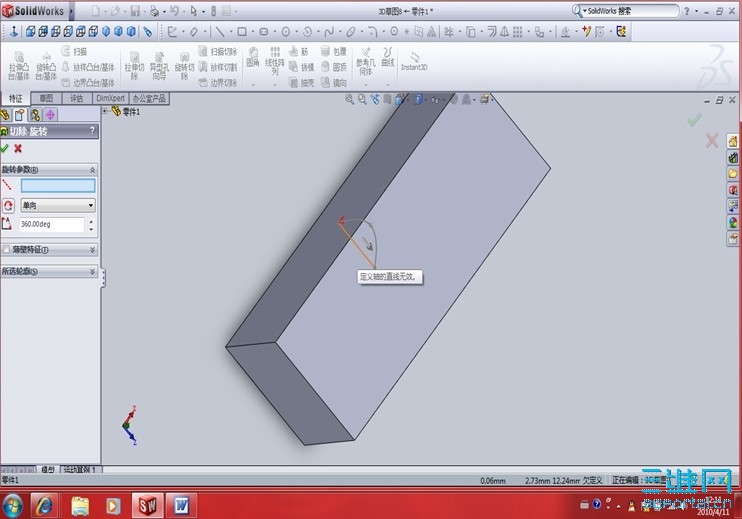Open the File Explorer folder icon in task pane
The image size is (742, 519).
733,174
